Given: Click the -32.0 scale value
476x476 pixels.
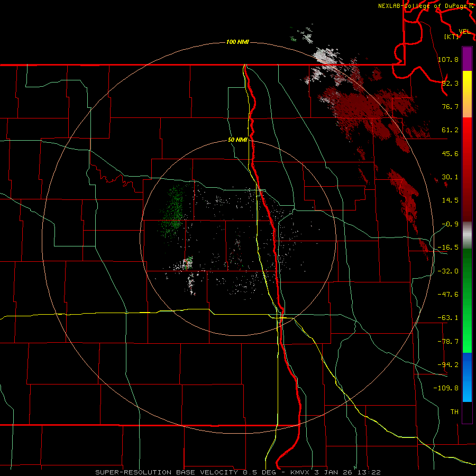Looking at the screenshot, I should point(448,271).
